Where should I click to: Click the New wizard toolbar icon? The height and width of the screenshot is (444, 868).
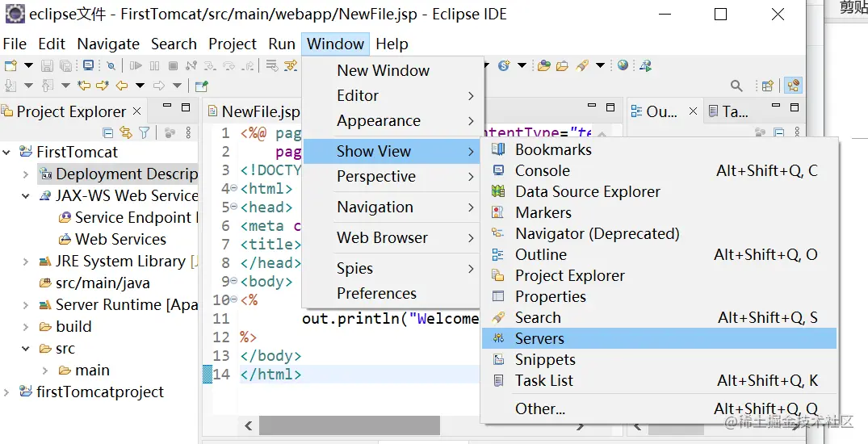pos(10,66)
